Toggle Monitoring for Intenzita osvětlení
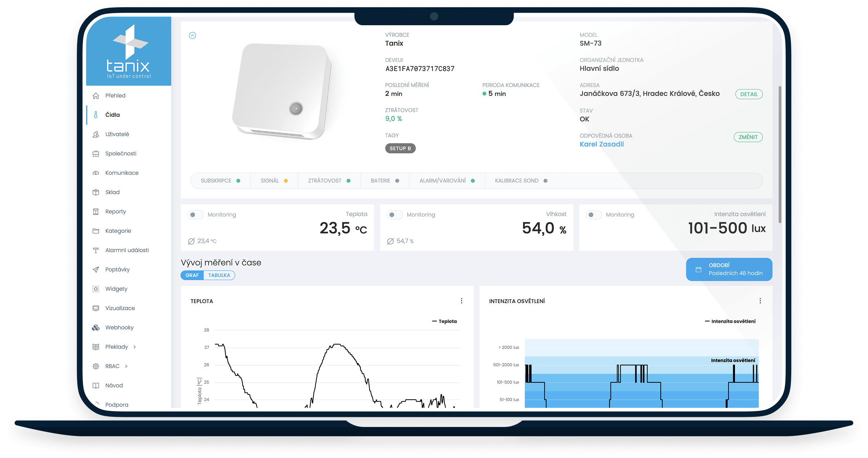The height and width of the screenshot is (458, 868). click(594, 215)
